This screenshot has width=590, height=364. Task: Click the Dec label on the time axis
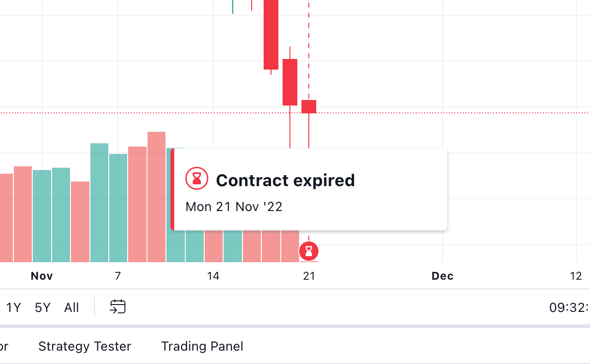pyautogui.click(x=442, y=276)
